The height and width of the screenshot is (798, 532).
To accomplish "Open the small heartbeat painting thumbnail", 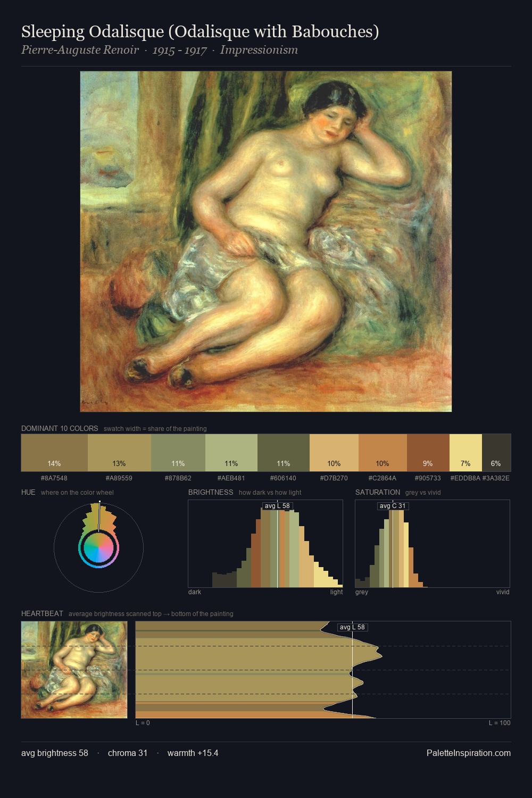I will 74,670.
